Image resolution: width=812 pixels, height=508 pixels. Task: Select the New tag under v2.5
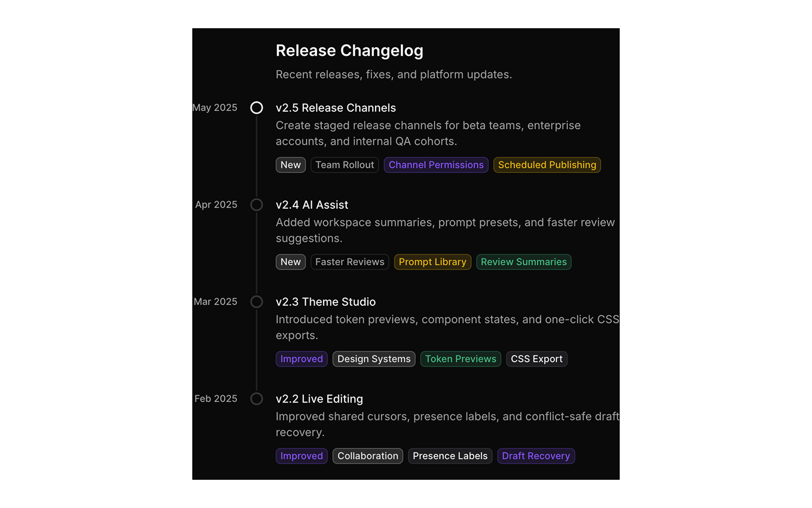(290, 165)
